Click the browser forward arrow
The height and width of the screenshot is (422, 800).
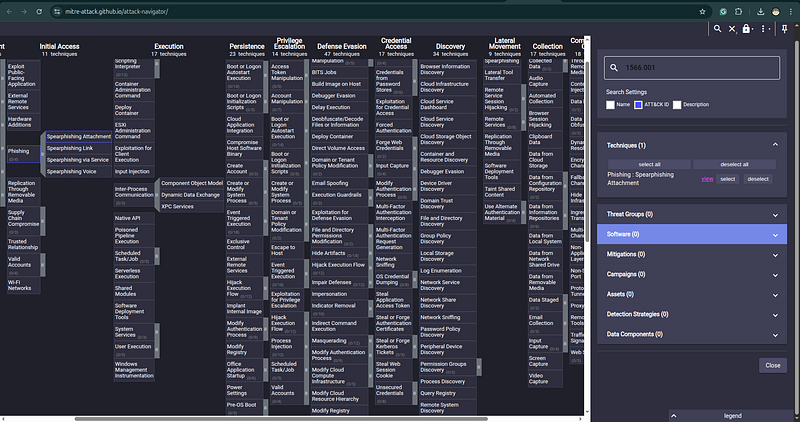click(24, 11)
